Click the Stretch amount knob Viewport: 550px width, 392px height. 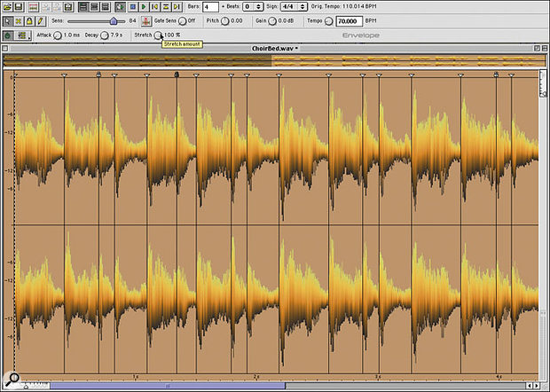158,35
